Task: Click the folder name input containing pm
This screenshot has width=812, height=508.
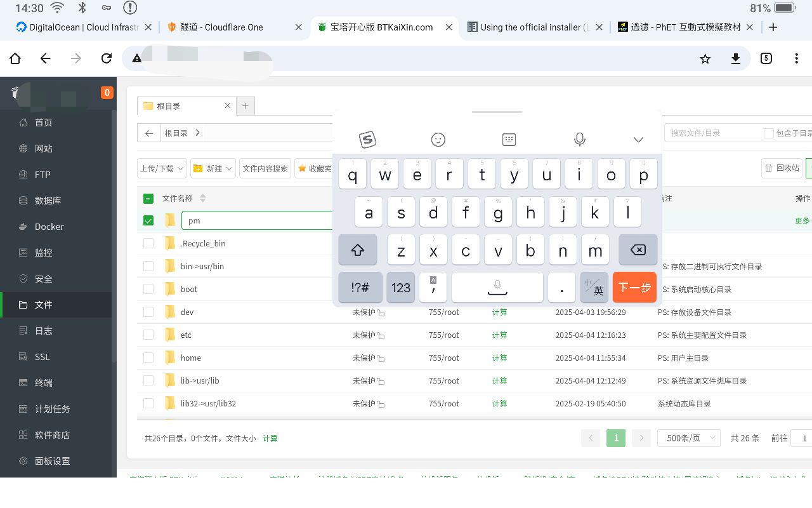Action: click(258, 220)
